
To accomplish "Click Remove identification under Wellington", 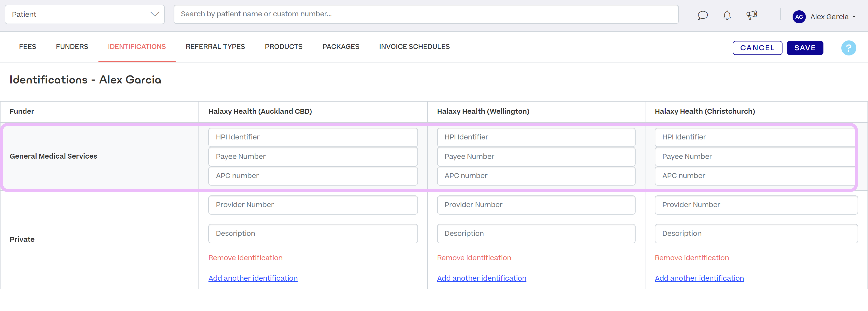I will click(x=474, y=258).
